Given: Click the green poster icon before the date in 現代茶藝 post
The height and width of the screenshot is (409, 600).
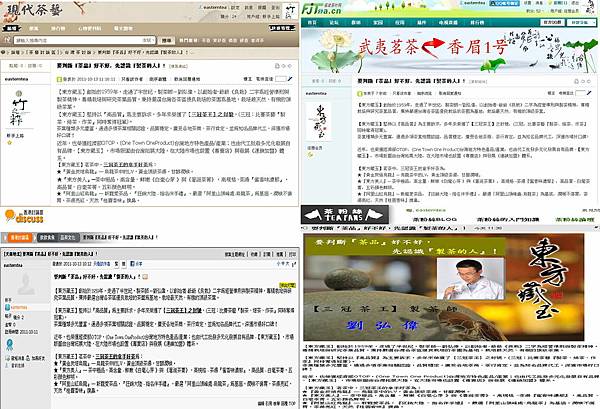Looking at the screenshot, I should pyautogui.click(x=59, y=79).
